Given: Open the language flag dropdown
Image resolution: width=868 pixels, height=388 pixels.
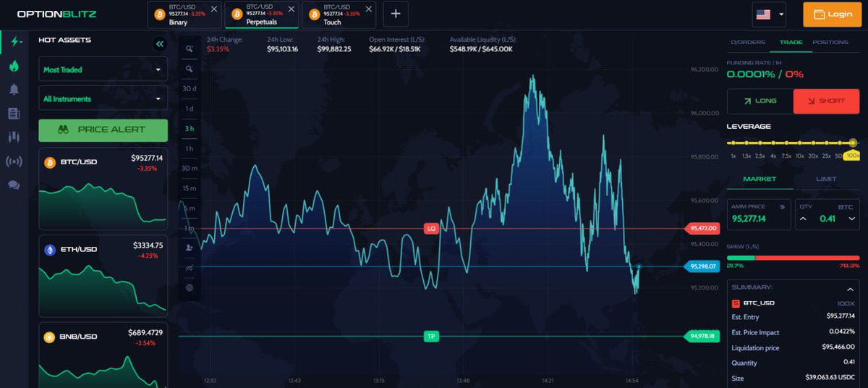Looking at the screenshot, I should pos(770,14).
